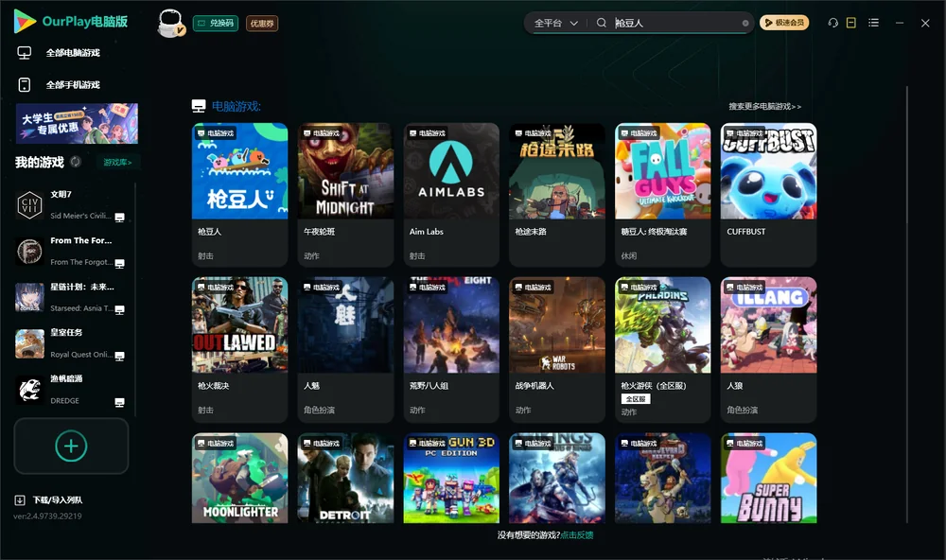Screen dimensions: 946x560
Task: Open the 枪豆人 game card
Action: click(x=239, y=194)
